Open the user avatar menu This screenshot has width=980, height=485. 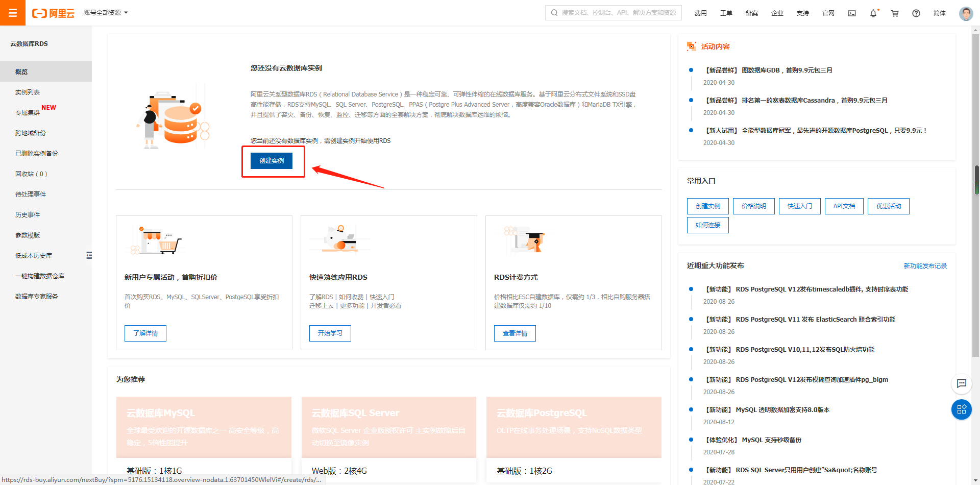966,13
